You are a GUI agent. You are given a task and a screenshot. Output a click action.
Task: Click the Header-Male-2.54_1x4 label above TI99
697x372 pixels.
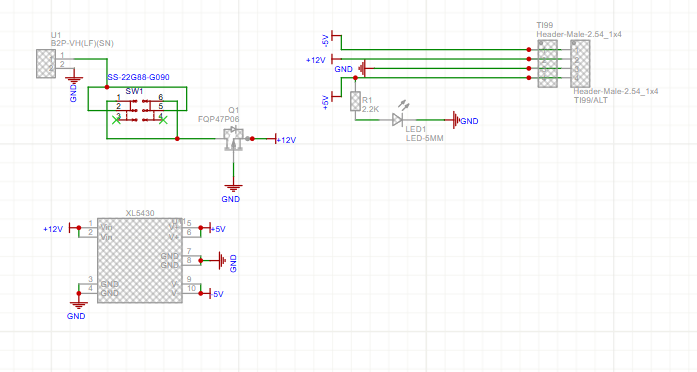pos(579,34)
